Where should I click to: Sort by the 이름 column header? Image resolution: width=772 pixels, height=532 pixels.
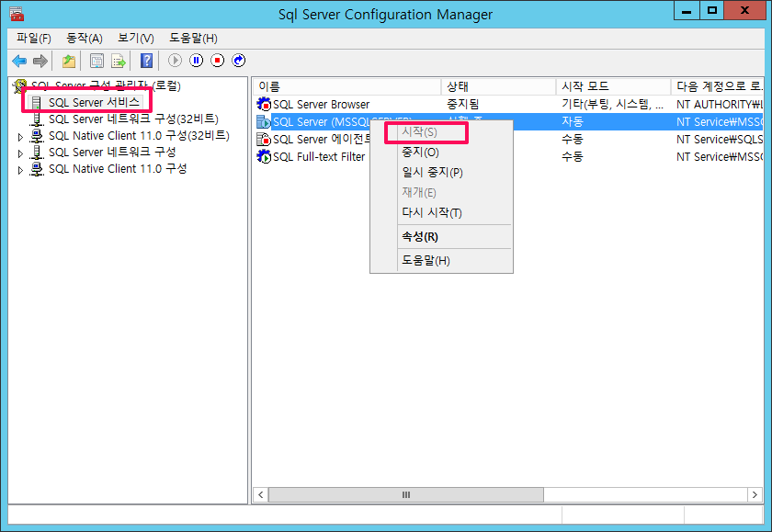point(346,86)
